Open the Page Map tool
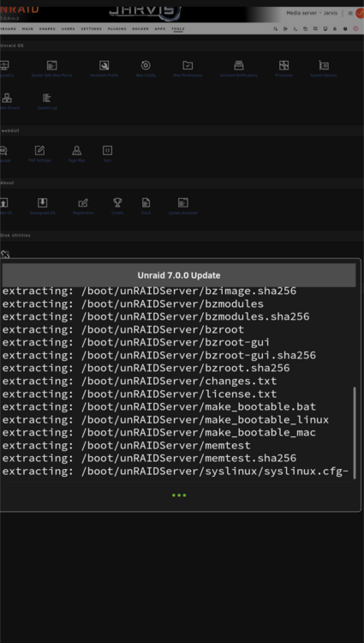 click(x=76, y=153)
